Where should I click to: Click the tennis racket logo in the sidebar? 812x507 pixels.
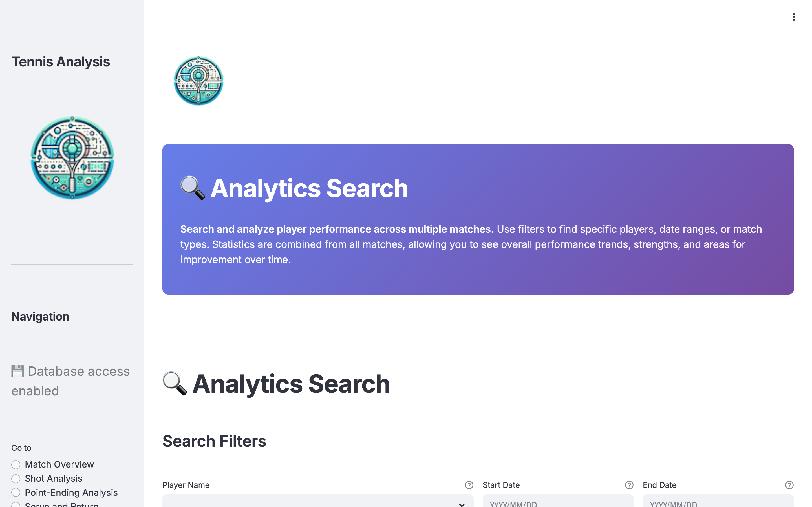[72, 158]
